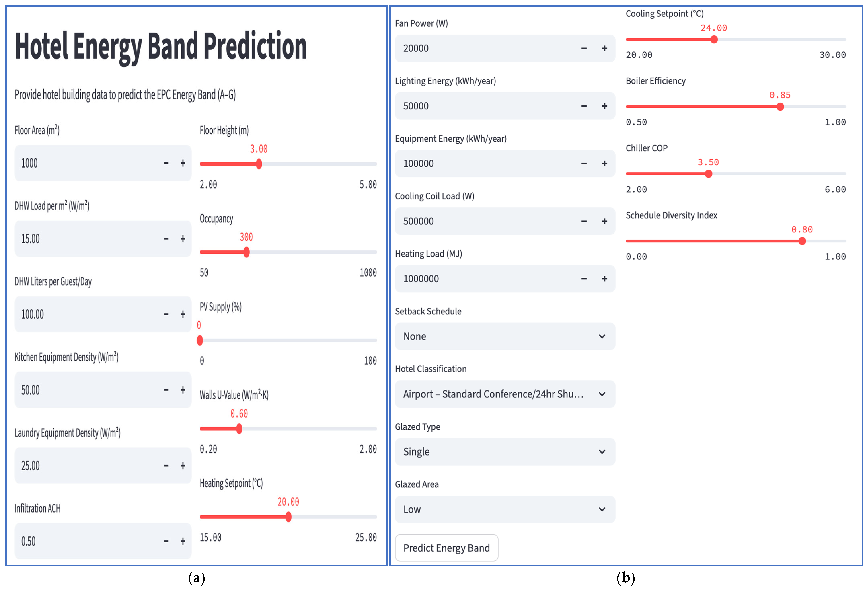Decrease DHW Load per m² value
Screen dimensions: 868x589
point(166,239)
